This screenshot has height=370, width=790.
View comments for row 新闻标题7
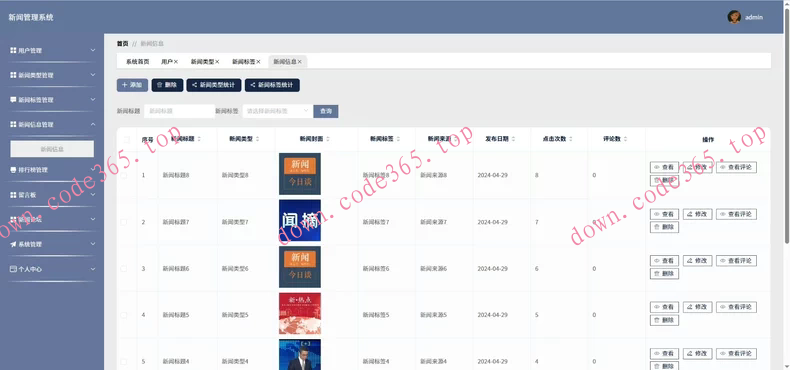pos(736,214)
